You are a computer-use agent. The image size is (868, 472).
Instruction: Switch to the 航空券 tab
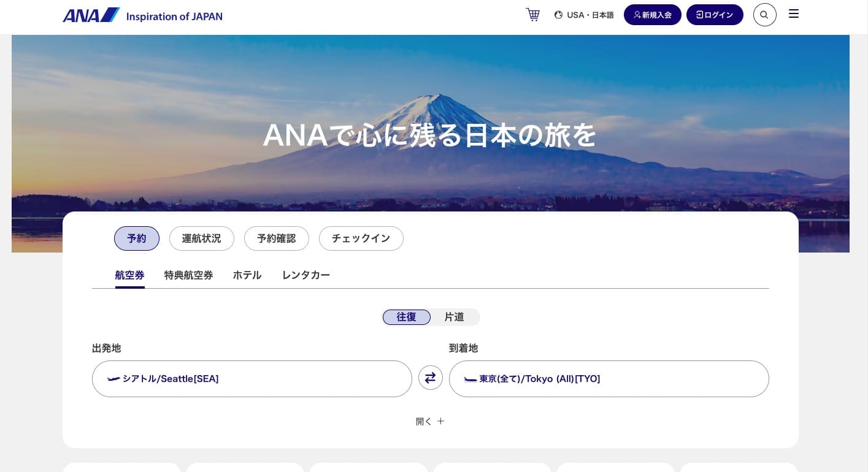(x=130, y=275)
